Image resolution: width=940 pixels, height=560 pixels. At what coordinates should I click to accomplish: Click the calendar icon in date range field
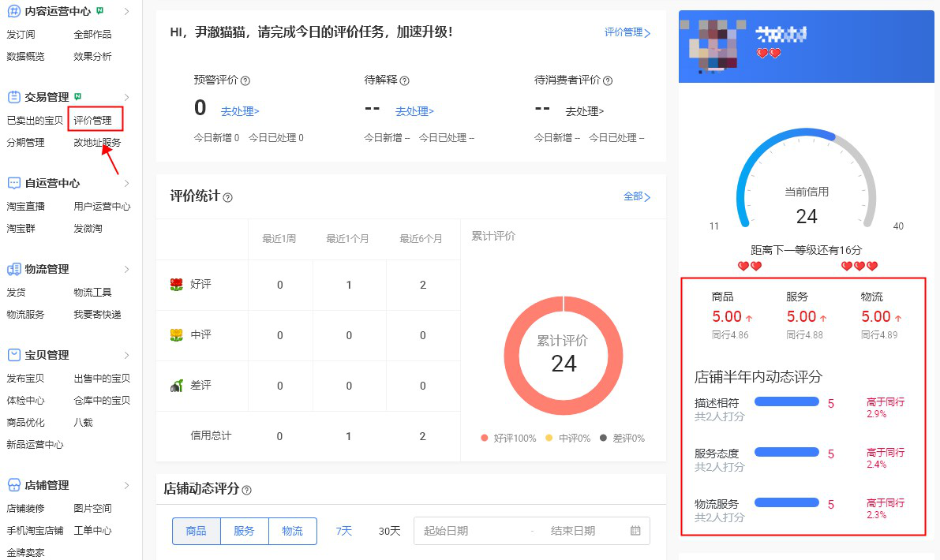pos(635,531)
